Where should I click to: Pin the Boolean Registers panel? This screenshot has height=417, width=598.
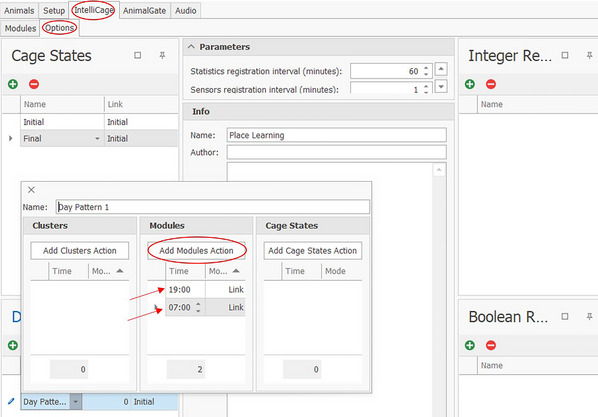(589, 316)
